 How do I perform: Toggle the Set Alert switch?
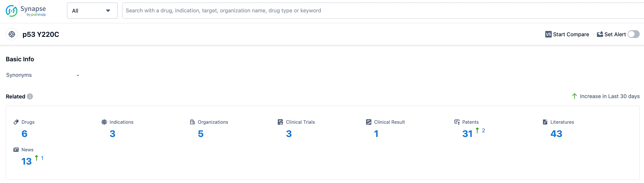pyautogui.click(x=633, y=35)
